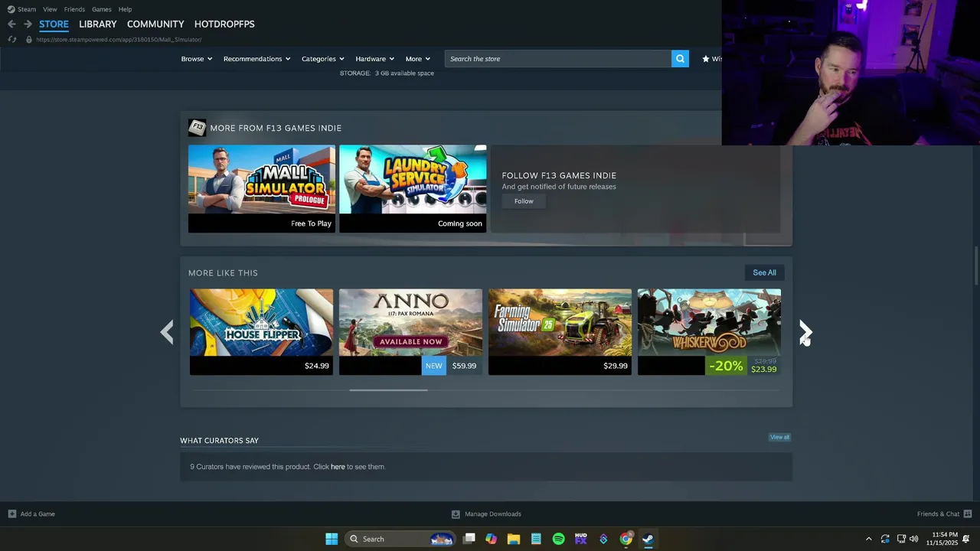
Task: Click the store URL address text
Action: pos(119,39)
